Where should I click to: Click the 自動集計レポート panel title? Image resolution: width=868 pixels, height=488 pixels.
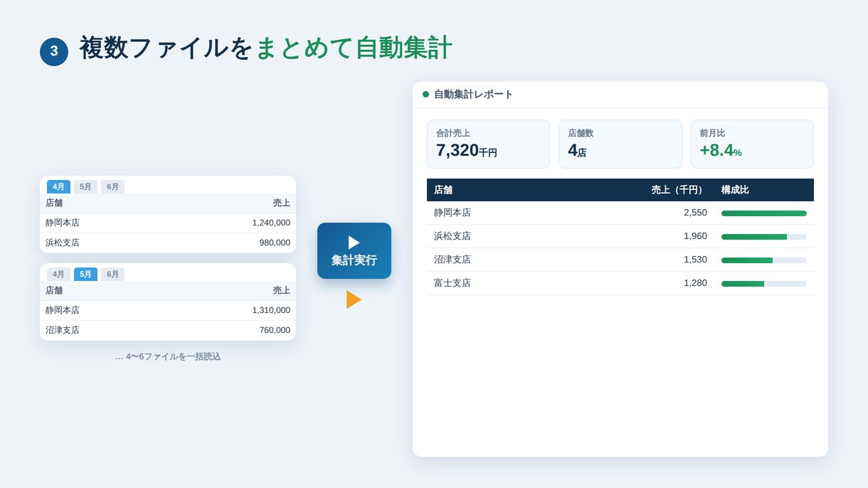tap(473, 94)
